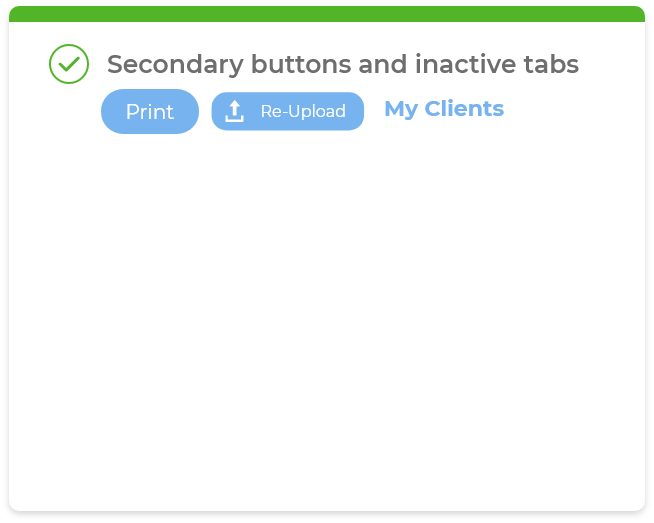
Task: Open the My Clients tab
Action: [444, 109]
